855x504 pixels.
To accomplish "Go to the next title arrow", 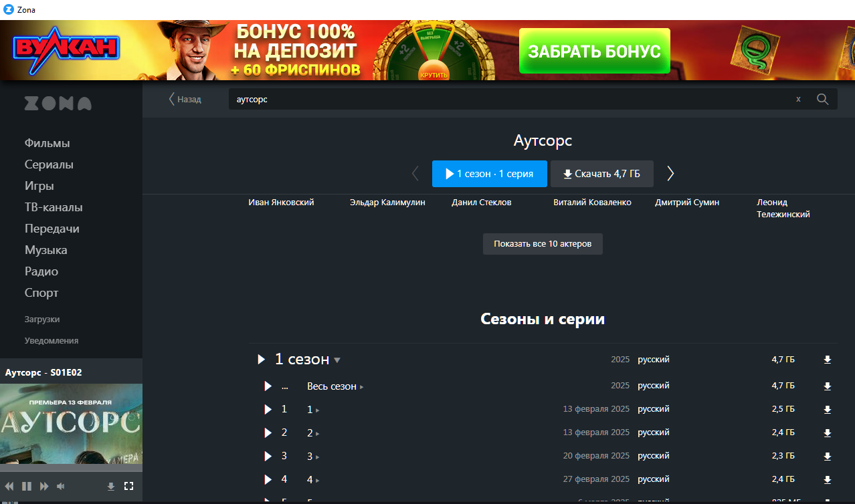I will [x=670, y=174].
